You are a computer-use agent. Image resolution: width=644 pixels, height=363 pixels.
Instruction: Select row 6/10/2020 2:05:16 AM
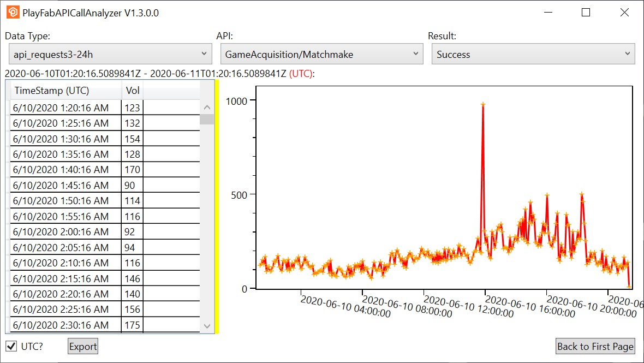click(x=105, y=247)
